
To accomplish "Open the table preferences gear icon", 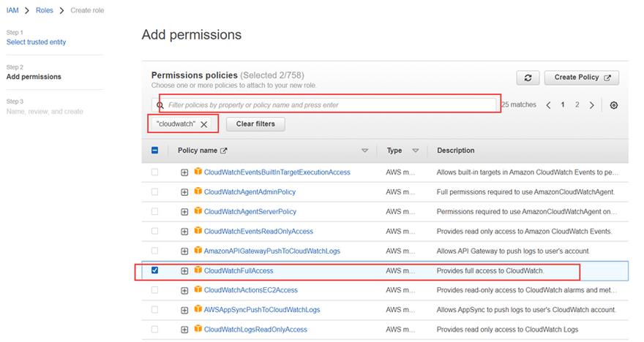I will click(614, 105).
